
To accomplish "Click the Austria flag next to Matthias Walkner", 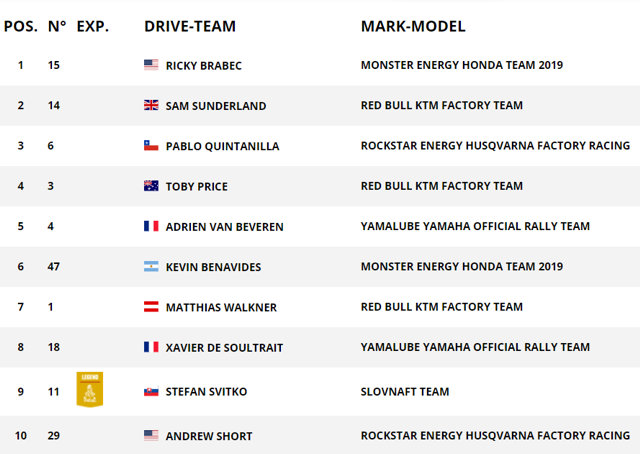I will [151, 307].
